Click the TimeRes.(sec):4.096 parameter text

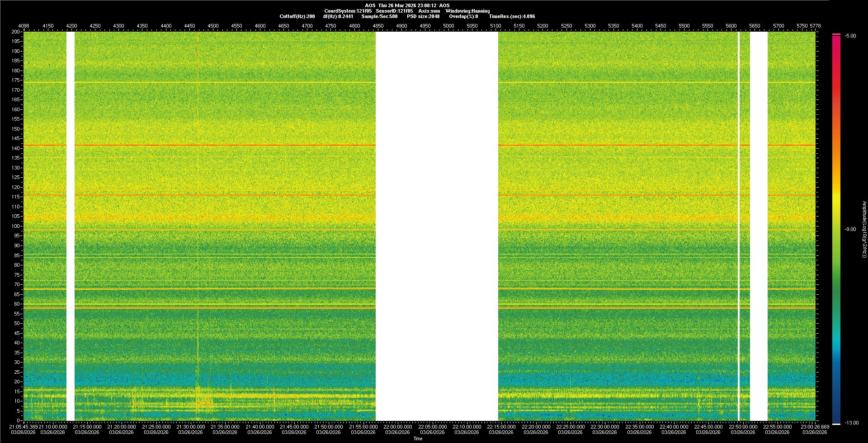click(x=512, y=16)
